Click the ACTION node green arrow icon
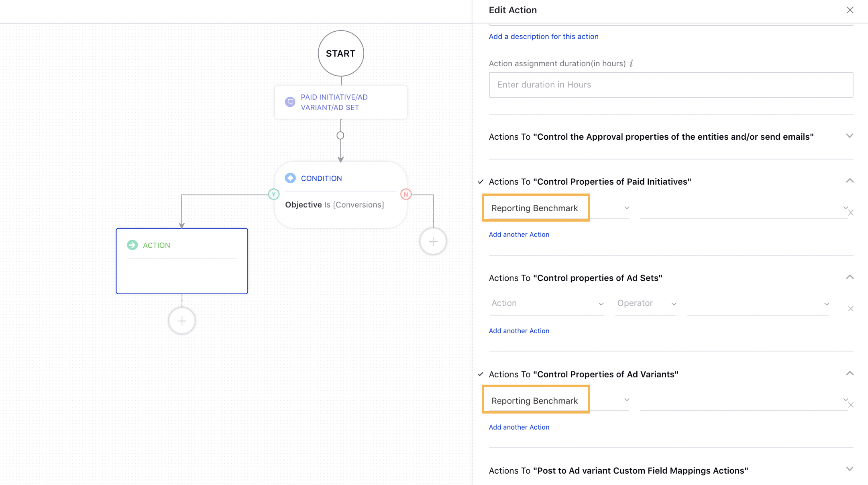The width and height of the screenshot is (868, 485). pyautogui.click(x=132, y=244)
